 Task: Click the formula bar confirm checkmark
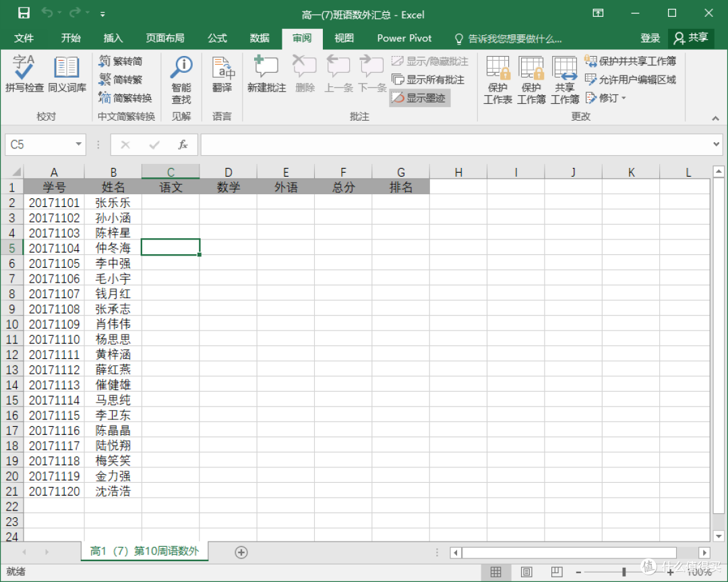pos(154,145)
